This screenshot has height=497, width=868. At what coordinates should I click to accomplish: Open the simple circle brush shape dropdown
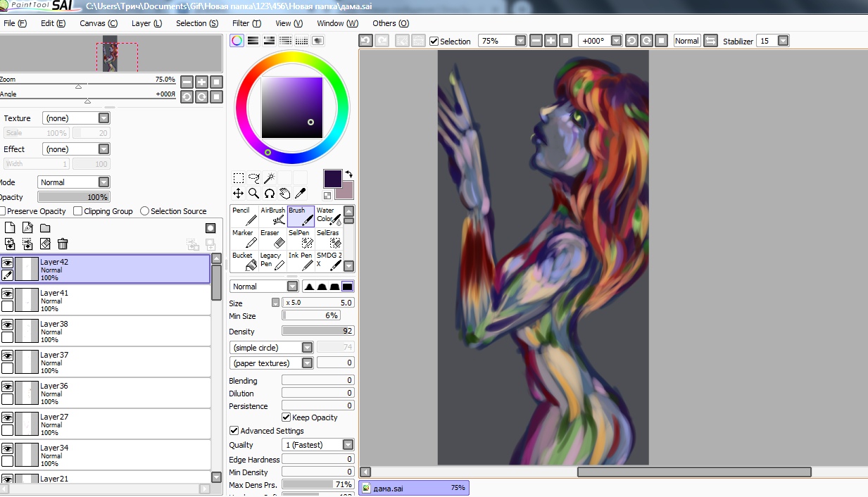[272, 348]
